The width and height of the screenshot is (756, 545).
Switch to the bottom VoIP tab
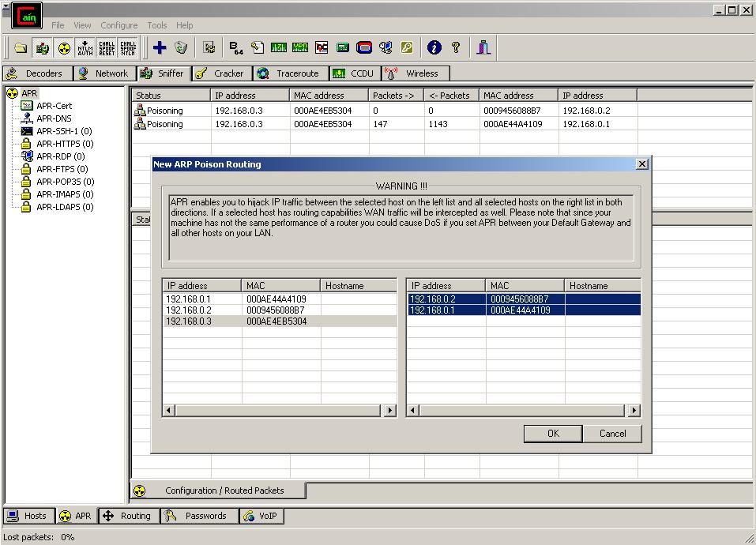coord(261,516)
